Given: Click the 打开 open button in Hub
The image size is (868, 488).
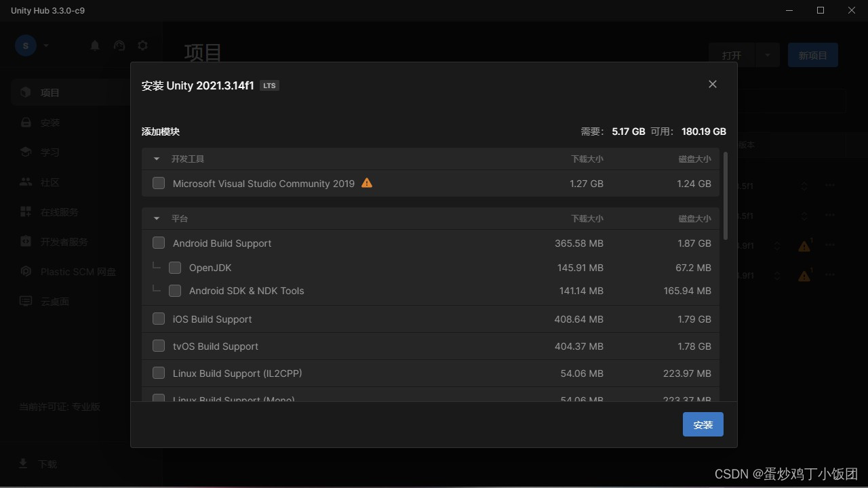Looking at the screenshot, I should click(x=732, y=55).
